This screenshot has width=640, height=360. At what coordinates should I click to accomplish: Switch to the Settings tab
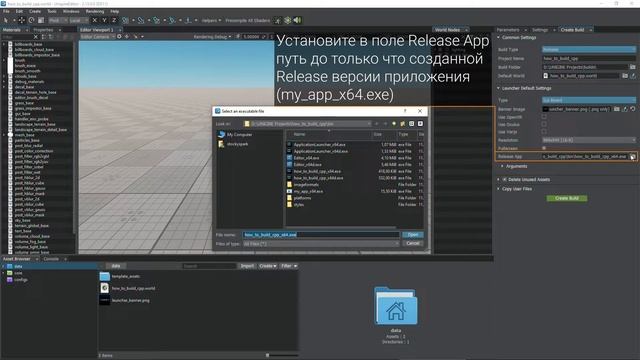tap(540, 30)
